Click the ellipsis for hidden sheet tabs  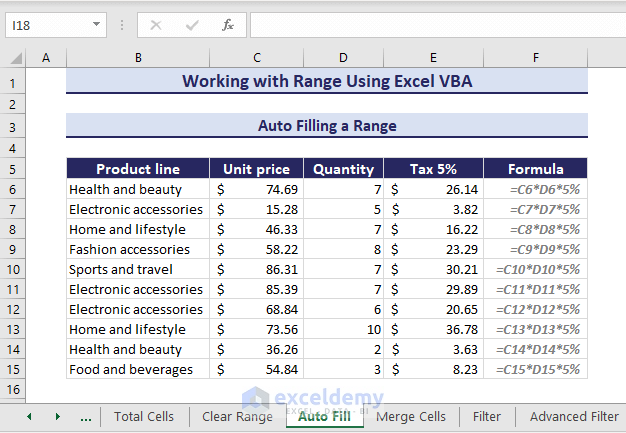(85, 416)
